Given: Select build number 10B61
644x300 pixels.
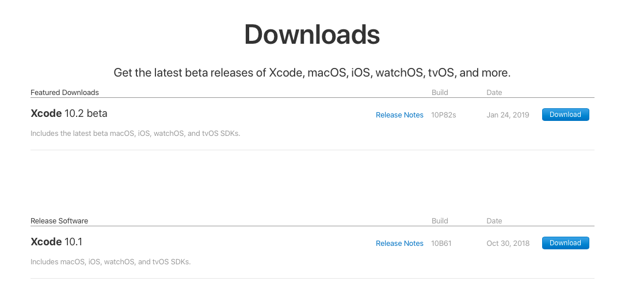Looking at the screenshot, I should [x=441, y=244].
